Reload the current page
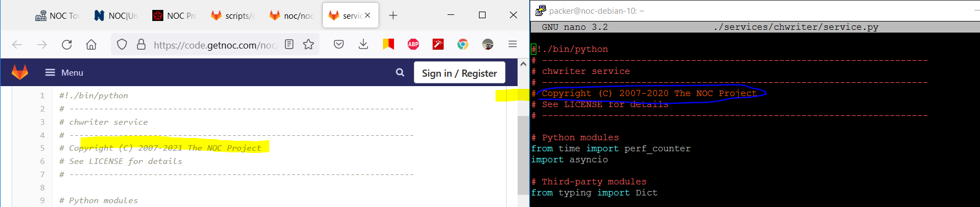Screen dimensions: 980x207 pos(67,45)
